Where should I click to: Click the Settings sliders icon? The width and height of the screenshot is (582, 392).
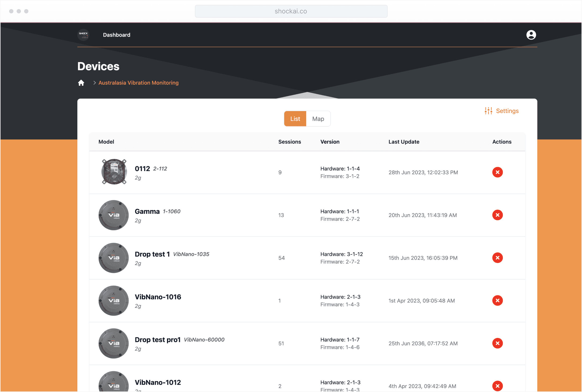[488, 111]
